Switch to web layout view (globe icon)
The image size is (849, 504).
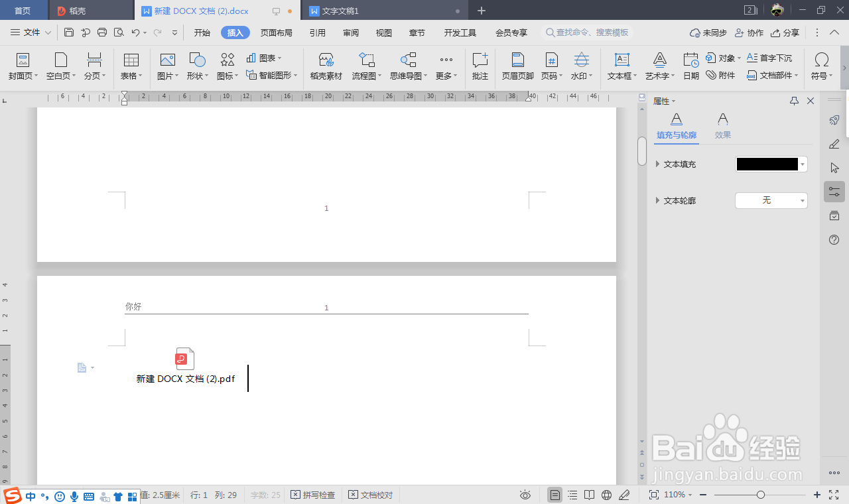coord(606,495)
